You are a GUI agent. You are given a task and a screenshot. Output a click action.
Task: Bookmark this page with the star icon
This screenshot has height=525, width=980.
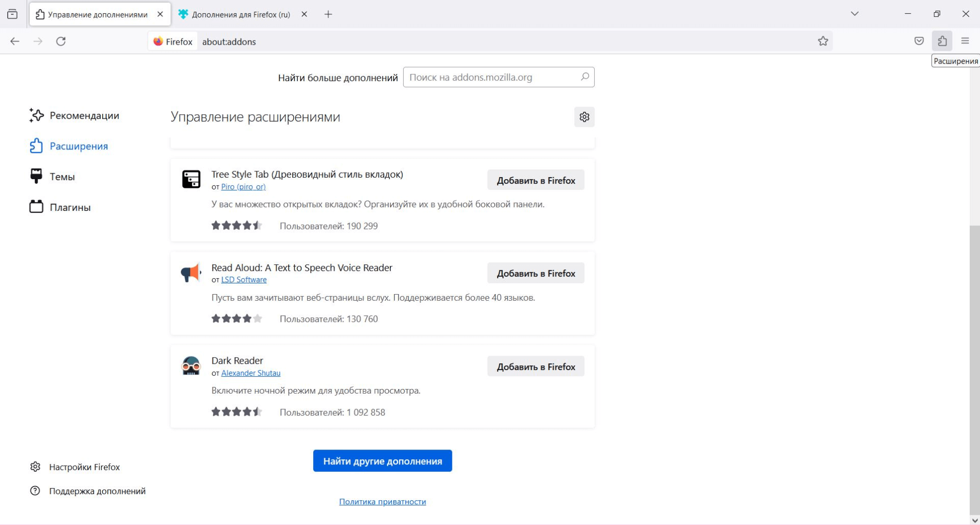(823, 41)
